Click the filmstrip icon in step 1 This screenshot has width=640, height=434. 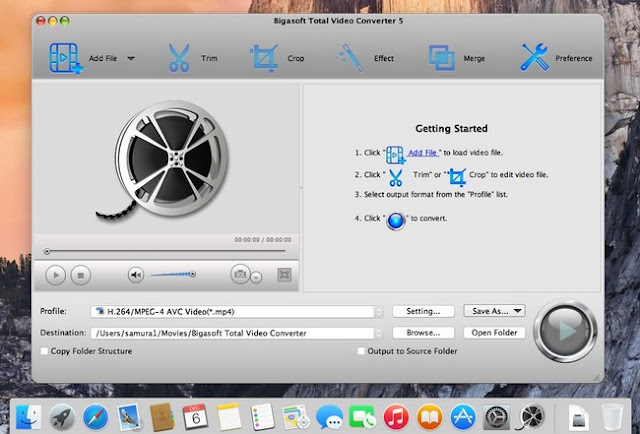(x=396, y=155)
